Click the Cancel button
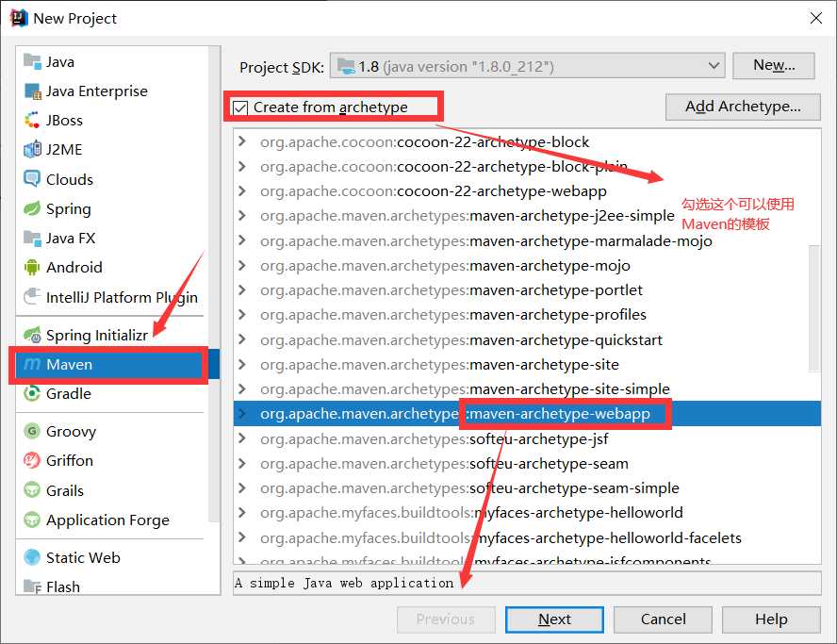 [663, 619]
